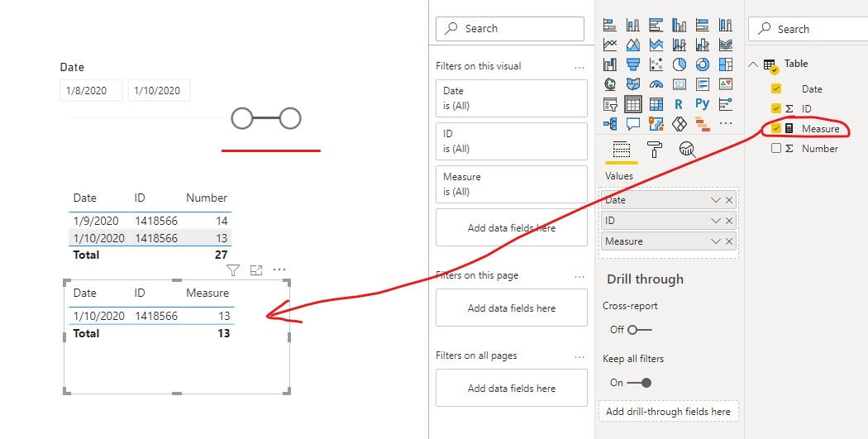Select the 100% stacked bar chart visual
This screenshot has height=439, width=868.
(x=703, y=25)
